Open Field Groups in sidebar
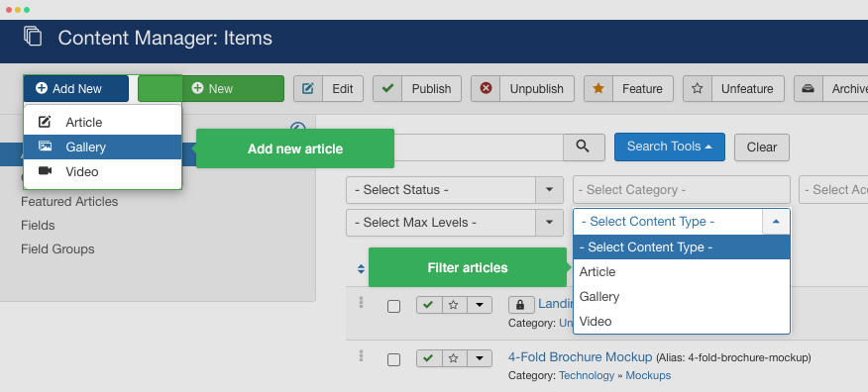Viewport: 868px width, 392px height. (57, 249)
